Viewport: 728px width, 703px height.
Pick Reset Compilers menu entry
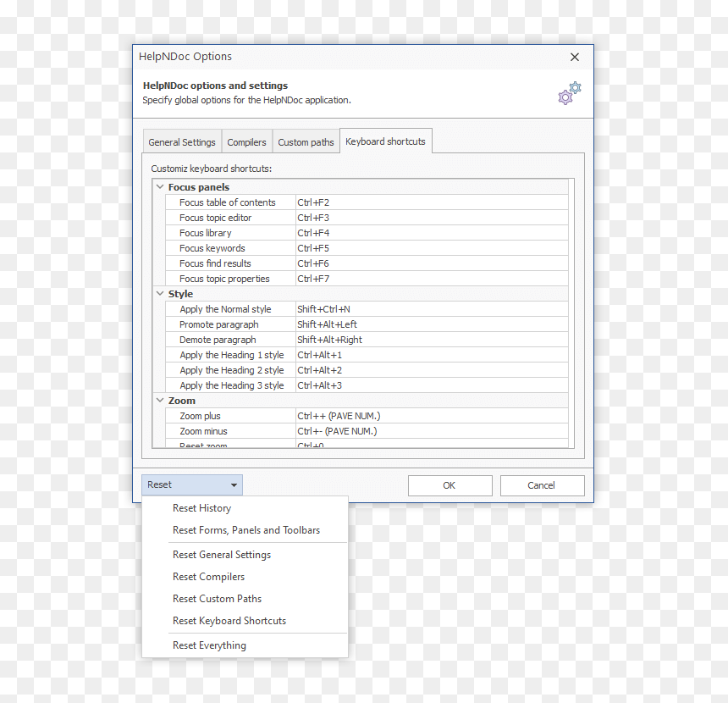245,577
